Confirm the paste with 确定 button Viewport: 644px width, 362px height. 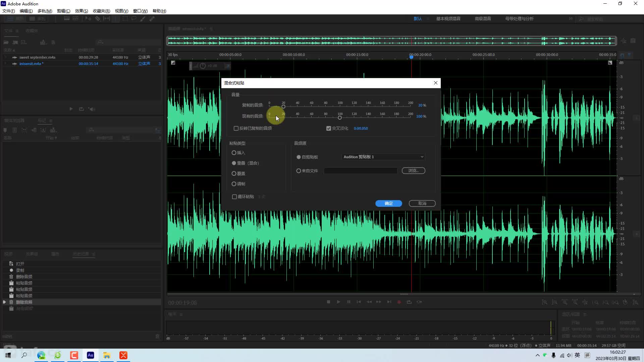pos(388,203)
